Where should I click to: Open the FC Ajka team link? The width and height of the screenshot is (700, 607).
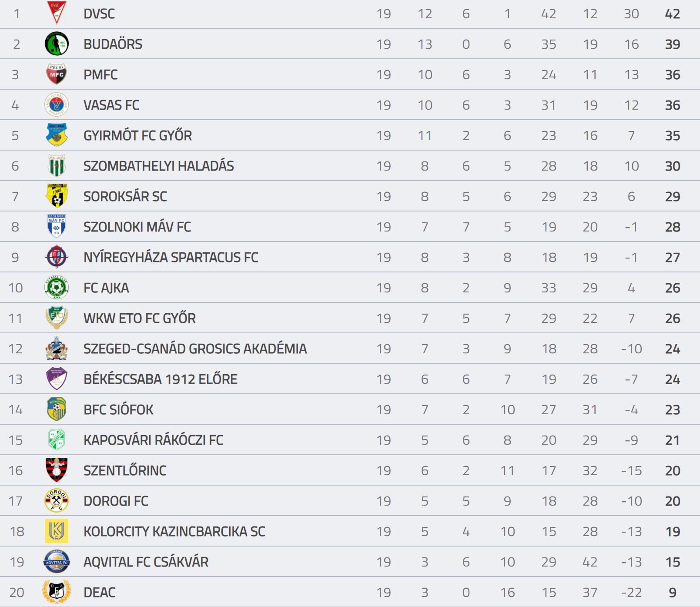[106, 288]
